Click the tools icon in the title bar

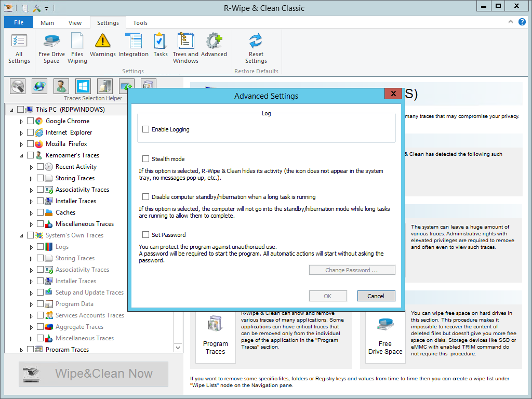point(37,8)
